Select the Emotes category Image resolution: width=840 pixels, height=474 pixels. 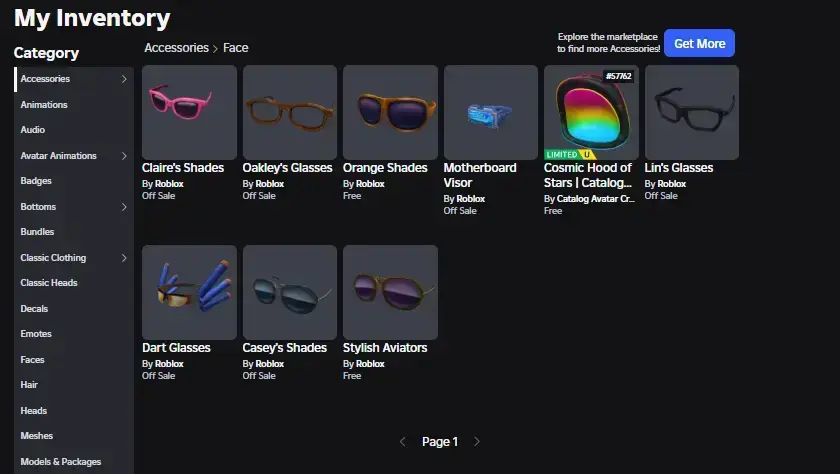74,334
